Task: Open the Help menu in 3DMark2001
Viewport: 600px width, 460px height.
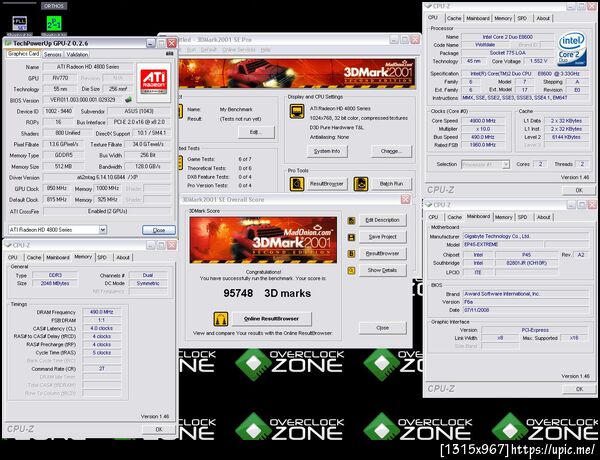Action: pyautogui.click(x=266, y=50)
